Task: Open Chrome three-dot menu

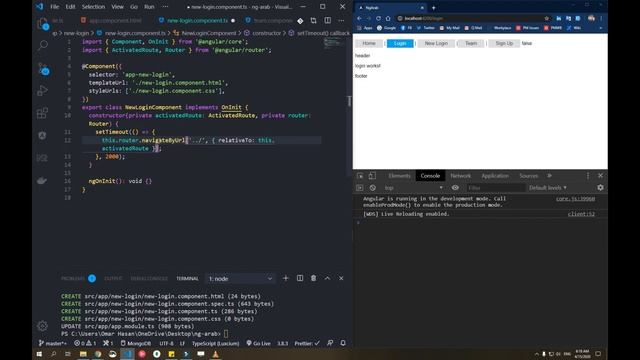Action: [x=601, y=18]
